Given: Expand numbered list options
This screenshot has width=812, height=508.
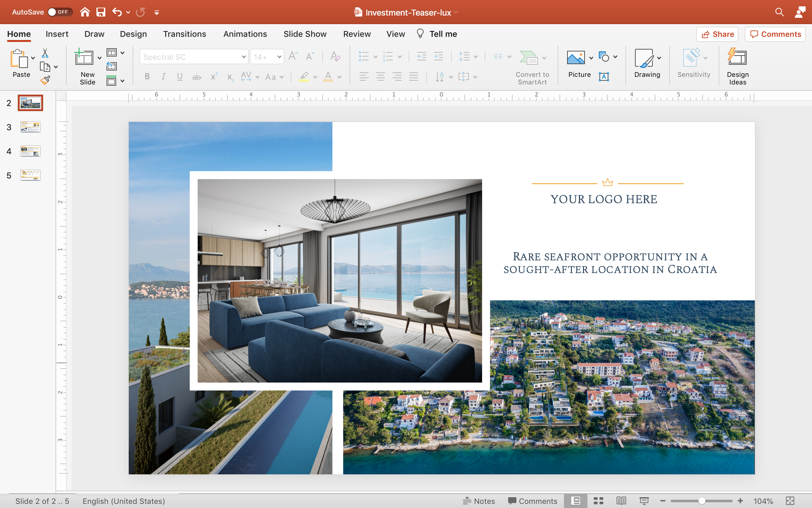Looking at the screenshot, I should pyautogui.click(x=400, y=57).
